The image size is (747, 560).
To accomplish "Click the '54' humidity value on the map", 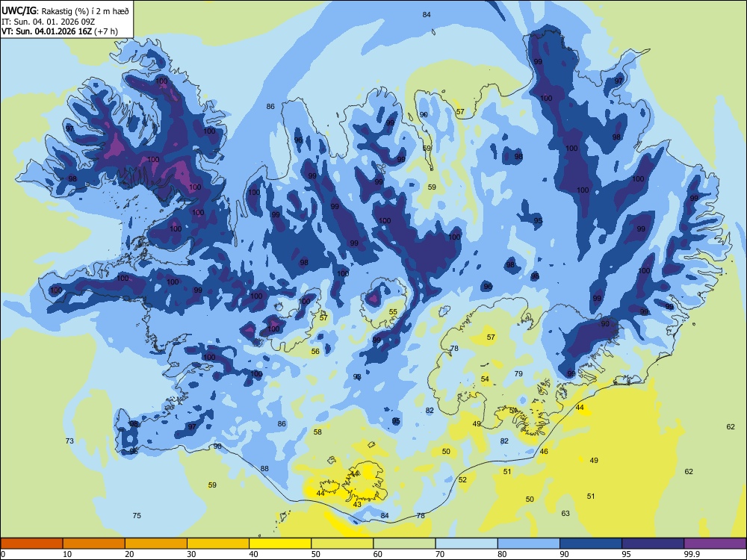I will pos(485,379).
